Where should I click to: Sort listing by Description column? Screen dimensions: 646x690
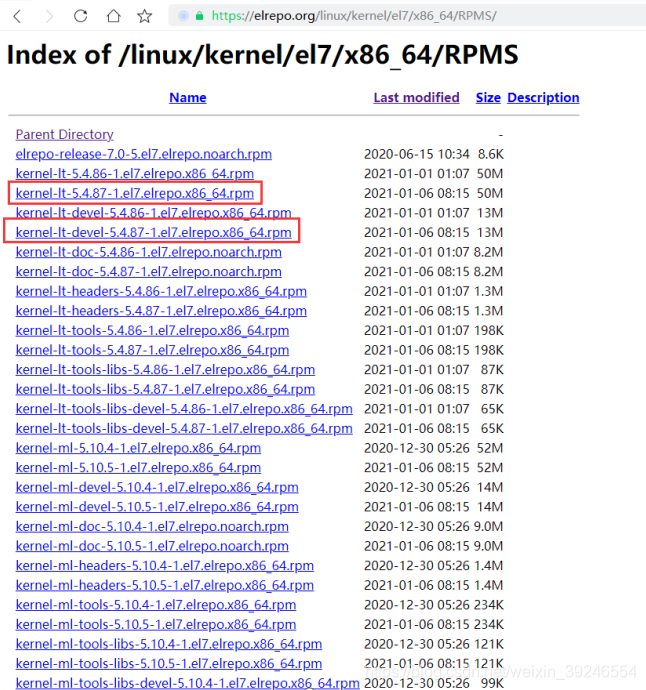(x=543, y=97)
